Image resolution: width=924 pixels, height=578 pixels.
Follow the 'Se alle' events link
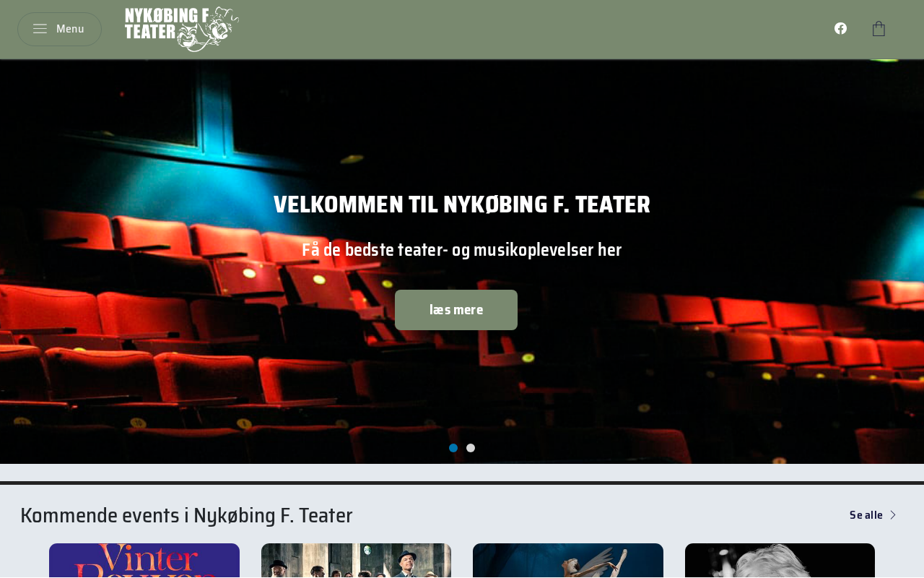click(x=873, y=515)
